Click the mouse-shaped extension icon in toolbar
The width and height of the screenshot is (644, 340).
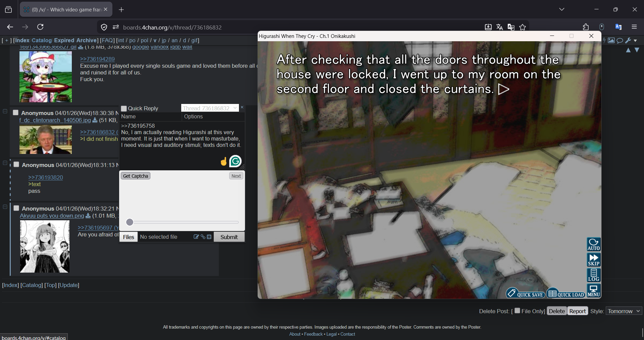(602, 27)
